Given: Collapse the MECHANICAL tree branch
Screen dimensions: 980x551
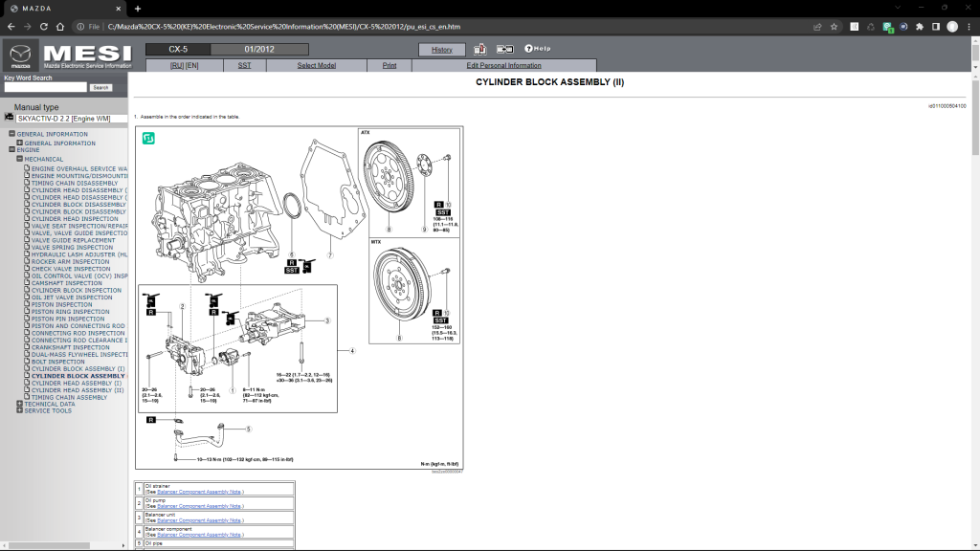Looking at the screenshot, I should [x=21, y=159].
